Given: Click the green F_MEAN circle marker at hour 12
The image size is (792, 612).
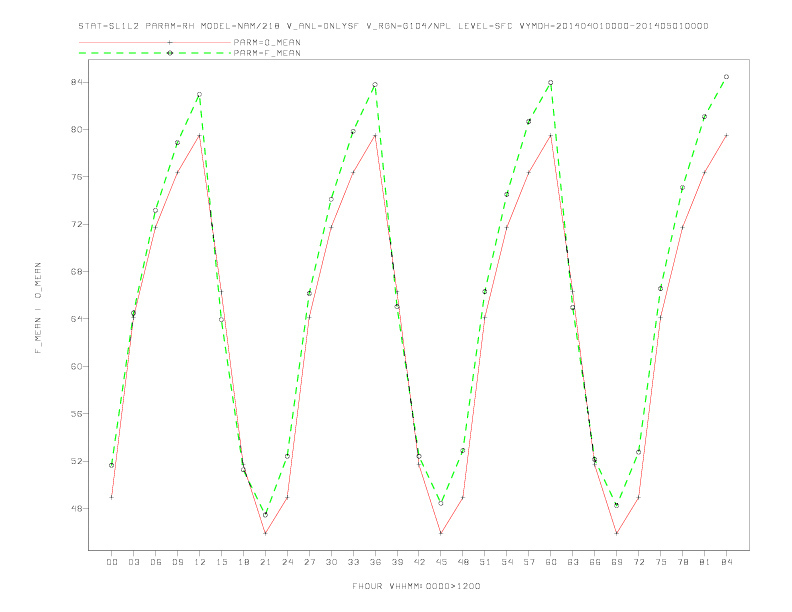Looking at the screenshot, I should point(200,94).
